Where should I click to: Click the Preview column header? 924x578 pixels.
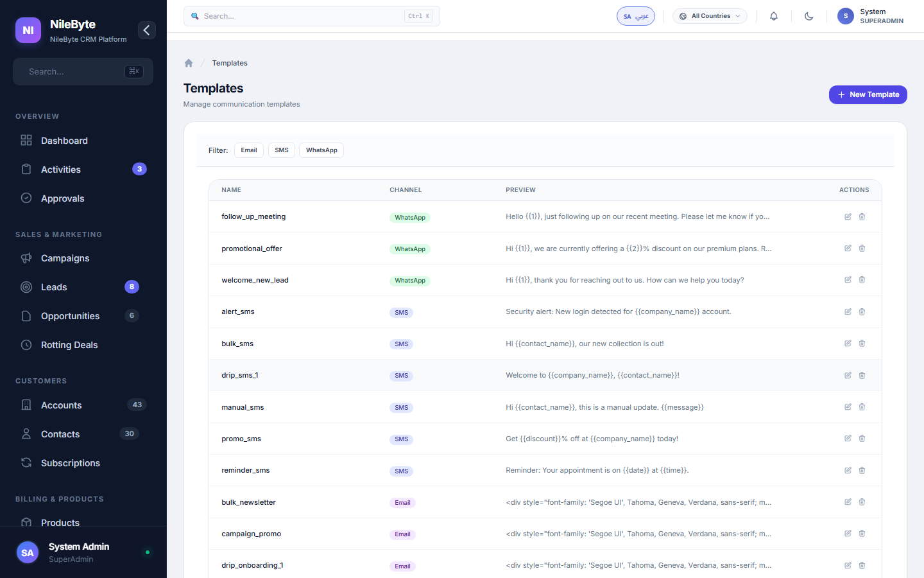click(x=520, y=190)
